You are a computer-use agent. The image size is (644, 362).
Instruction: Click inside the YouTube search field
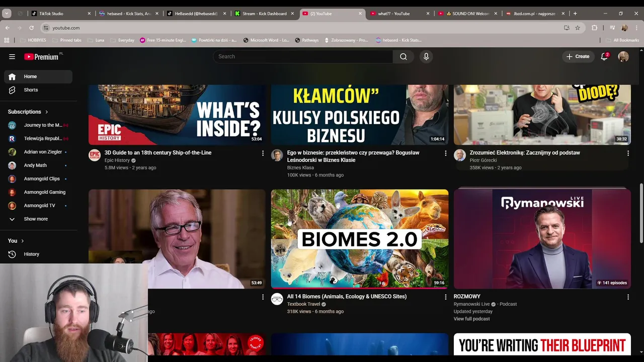[x=303, y=57]
